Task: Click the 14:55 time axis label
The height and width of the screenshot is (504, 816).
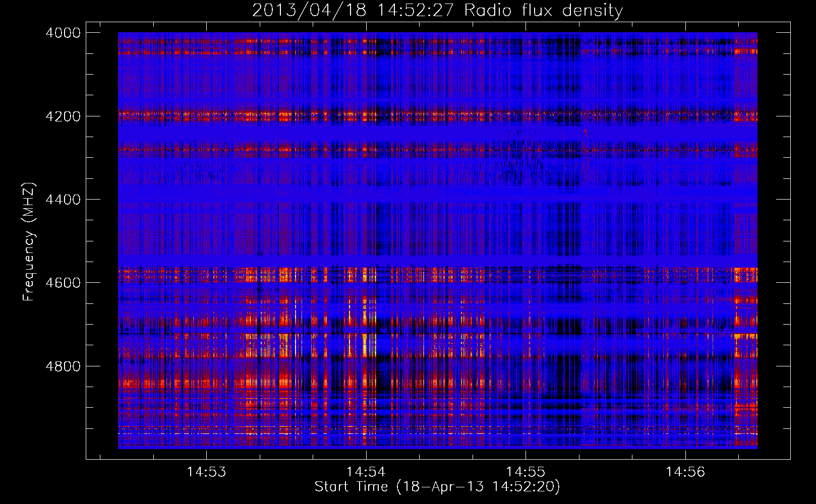Action: click(526, 472)
